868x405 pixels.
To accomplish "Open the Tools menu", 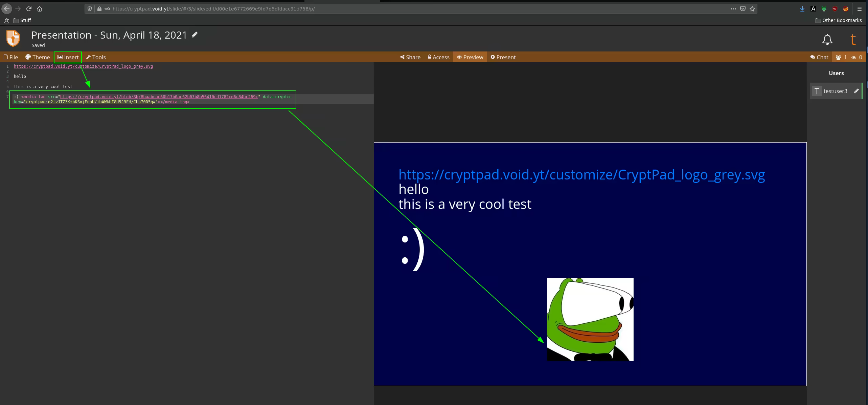I will (96, 57).
